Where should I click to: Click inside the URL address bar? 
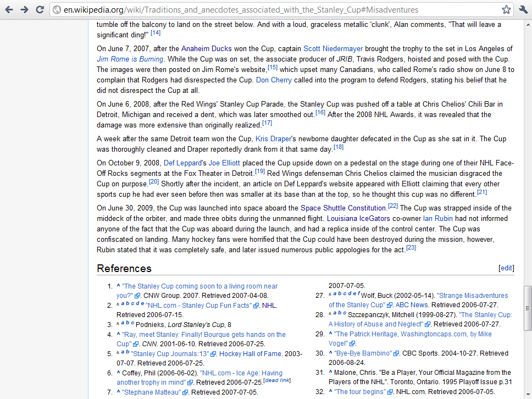(x=275, y=10)
